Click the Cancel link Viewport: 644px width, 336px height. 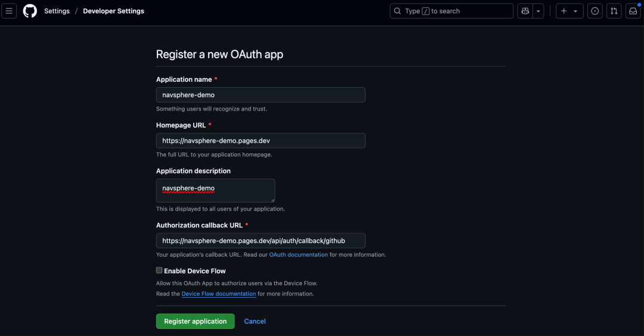(255, 321)
